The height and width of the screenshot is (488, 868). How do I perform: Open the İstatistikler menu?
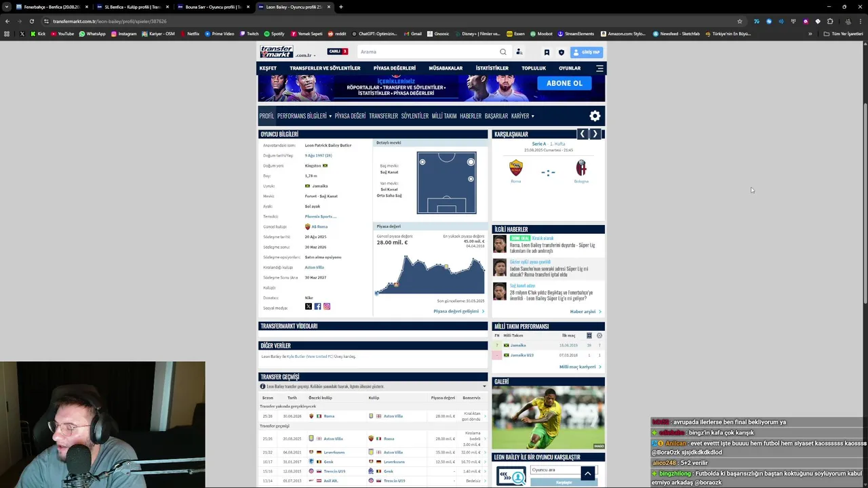tap(492, 68)
